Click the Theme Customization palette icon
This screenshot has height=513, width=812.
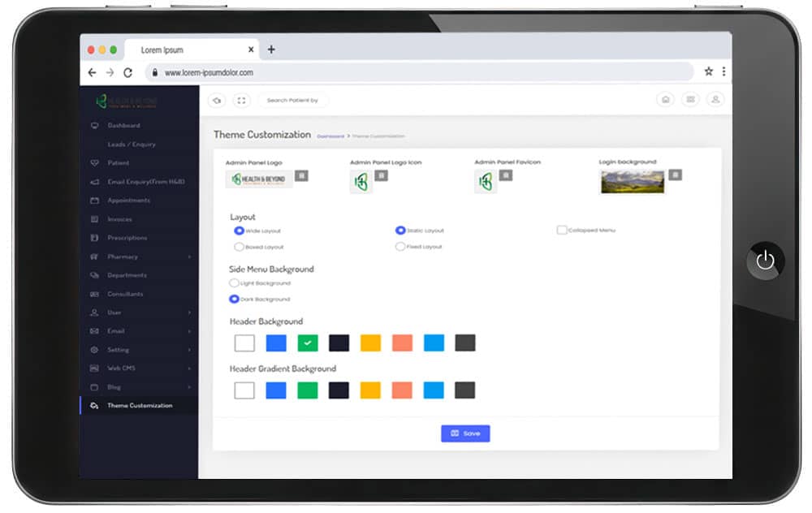[x=94, y=405]
